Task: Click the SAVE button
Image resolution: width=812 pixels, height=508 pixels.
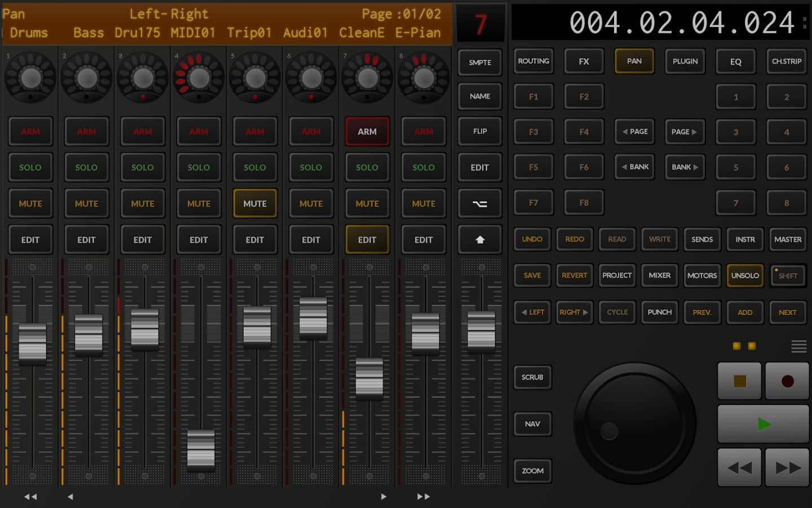Action: coord(532,275)
